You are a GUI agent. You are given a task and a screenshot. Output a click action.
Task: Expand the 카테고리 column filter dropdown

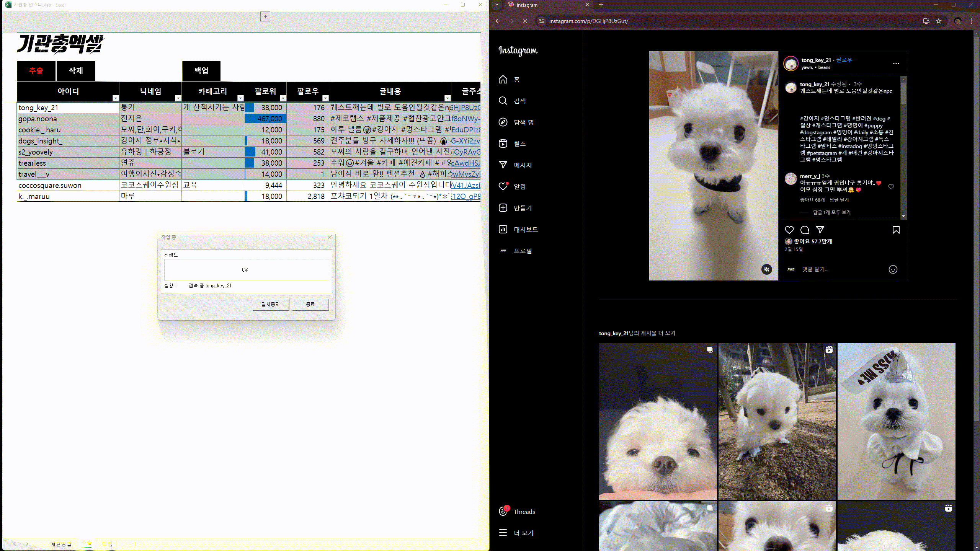240,98
